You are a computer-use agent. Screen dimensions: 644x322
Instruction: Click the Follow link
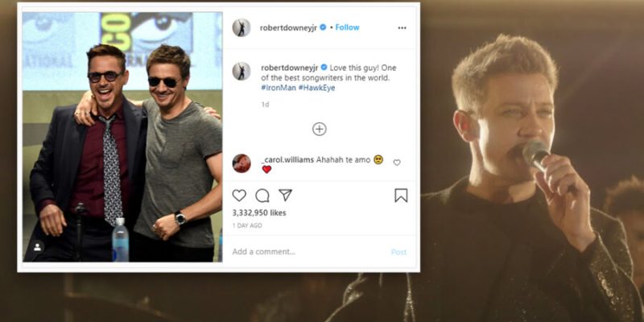347,27
